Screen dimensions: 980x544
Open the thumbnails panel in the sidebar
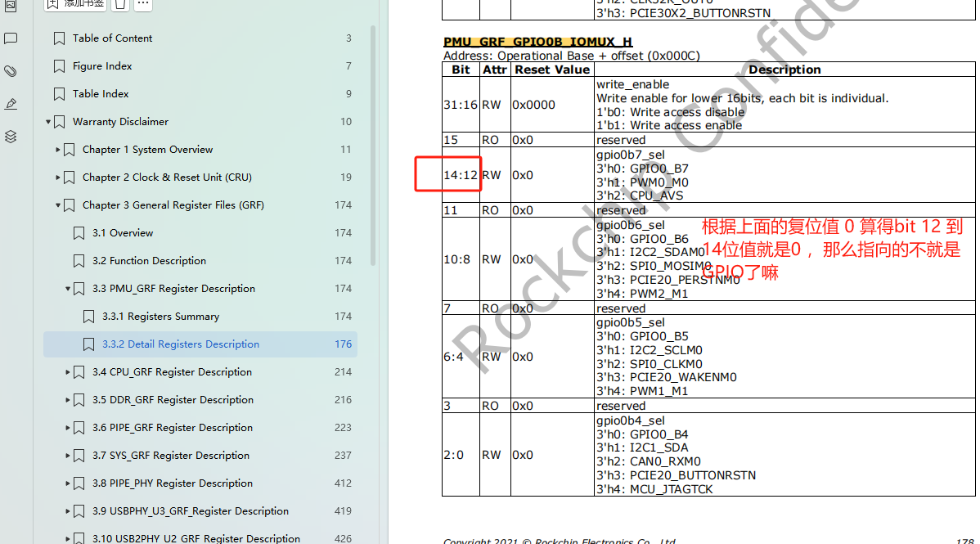tap(11, 6)
